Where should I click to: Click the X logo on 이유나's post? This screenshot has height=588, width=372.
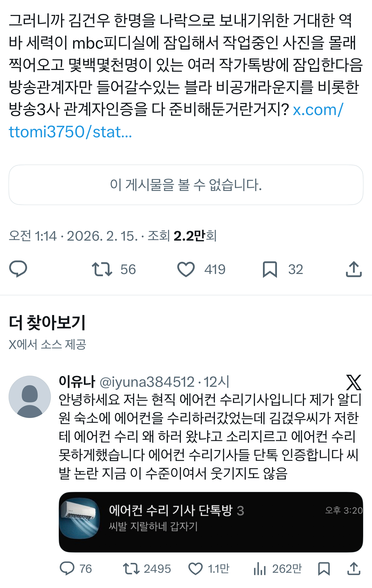(354, 382)
